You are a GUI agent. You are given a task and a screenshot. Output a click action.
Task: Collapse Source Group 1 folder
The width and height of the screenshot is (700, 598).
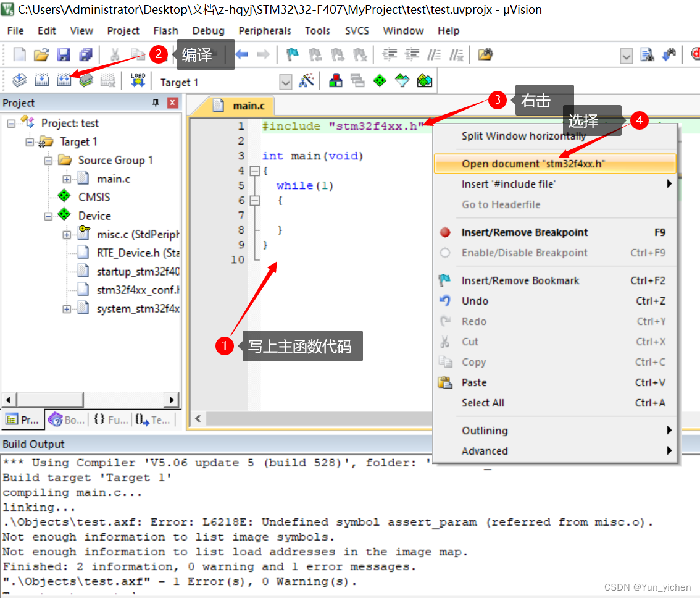coord(48,161)
